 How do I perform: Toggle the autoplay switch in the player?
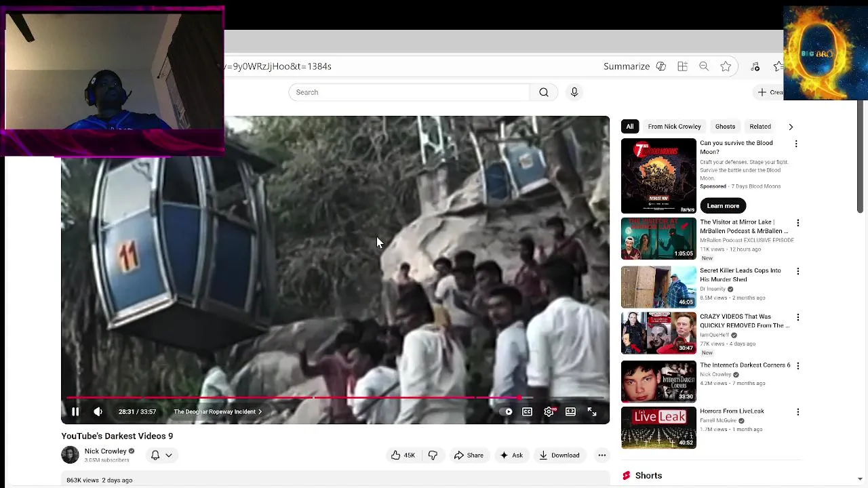[507, 411]
